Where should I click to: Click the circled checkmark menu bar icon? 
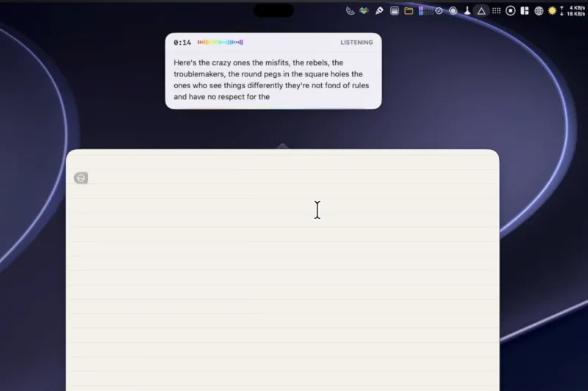(x=439, y=11)
